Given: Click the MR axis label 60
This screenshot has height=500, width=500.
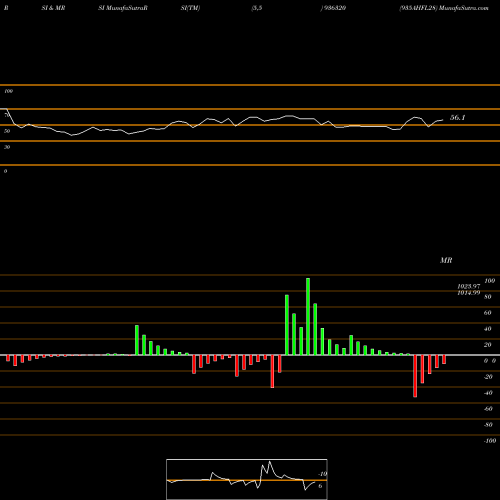Looking at the screenshot, I should click(487, 313).
